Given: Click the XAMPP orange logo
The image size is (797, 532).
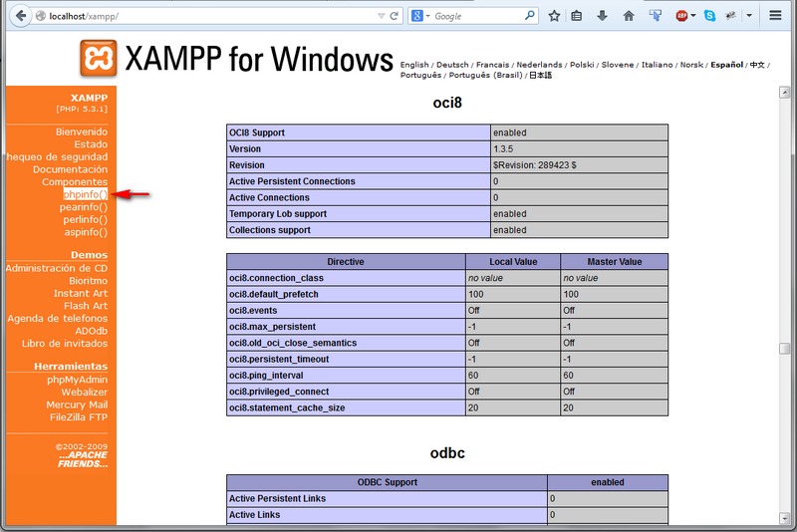Looking at the screenshot, I should point(98,59).
